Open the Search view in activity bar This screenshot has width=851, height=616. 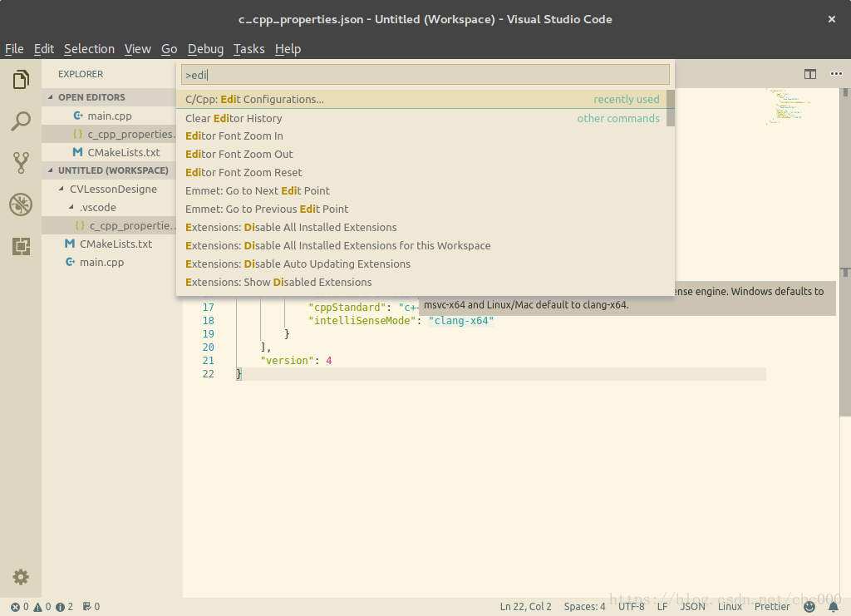(21, 121)
